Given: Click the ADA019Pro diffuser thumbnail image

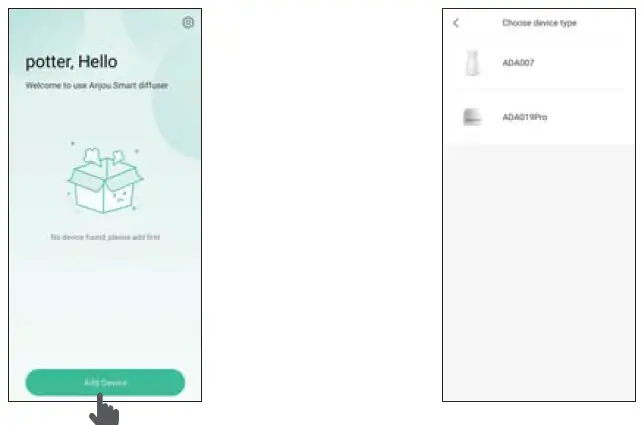Looking at the screenshot, I should [472, 117].
